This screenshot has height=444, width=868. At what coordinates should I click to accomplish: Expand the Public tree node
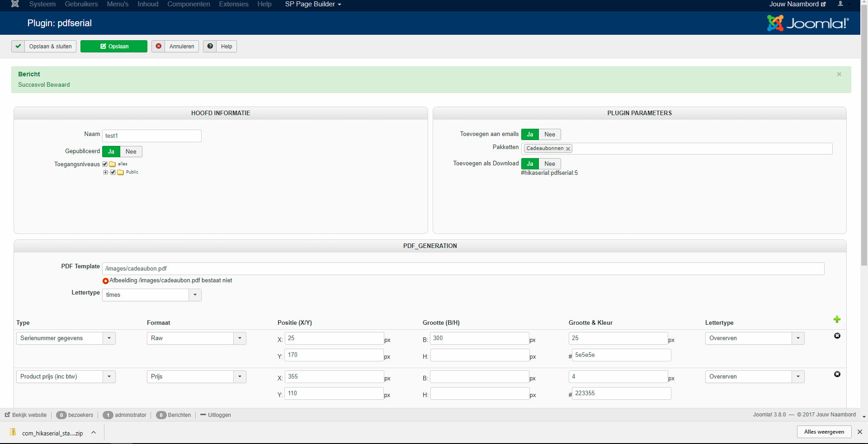(x=105, y=172)
